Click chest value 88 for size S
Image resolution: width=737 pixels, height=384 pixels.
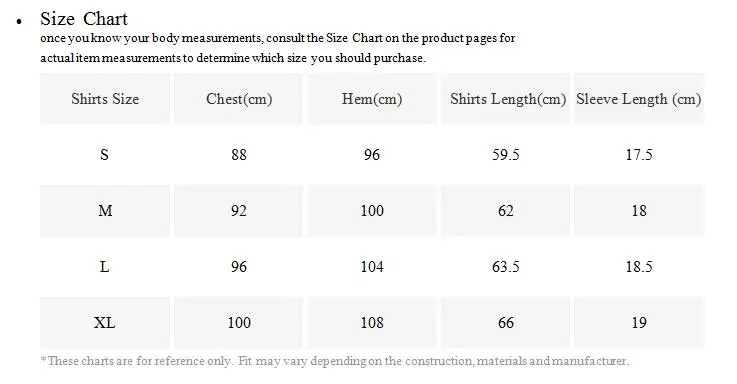[239, 155]
